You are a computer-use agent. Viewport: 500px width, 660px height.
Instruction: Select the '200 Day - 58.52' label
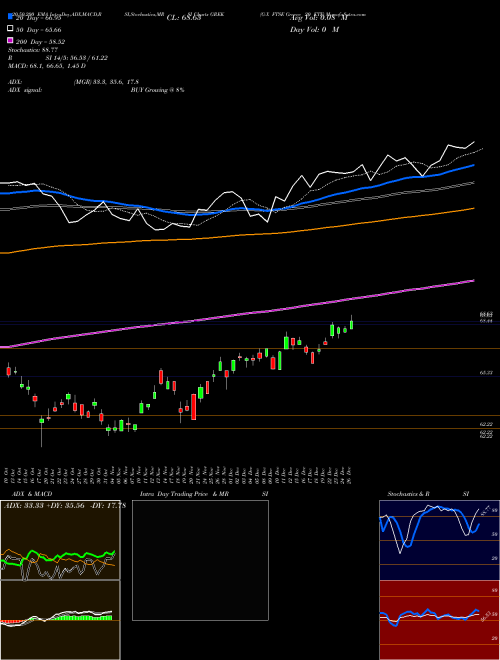click(40, 42)
